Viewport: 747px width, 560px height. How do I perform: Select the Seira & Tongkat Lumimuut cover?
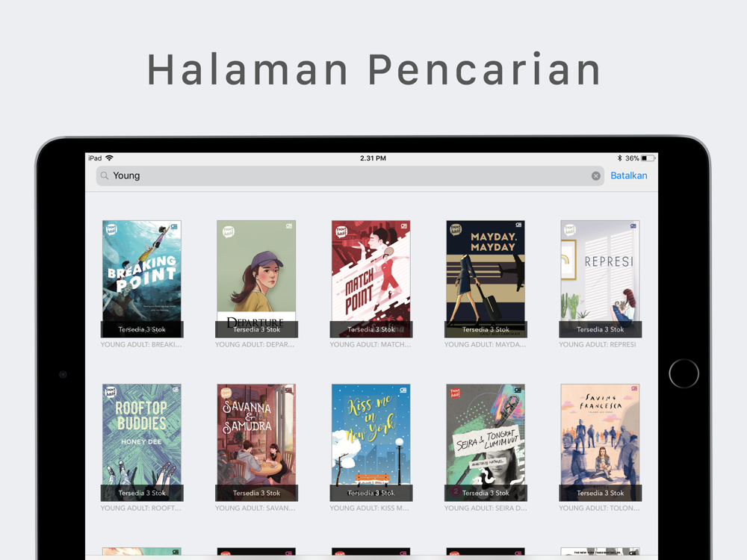pos(486,442)
